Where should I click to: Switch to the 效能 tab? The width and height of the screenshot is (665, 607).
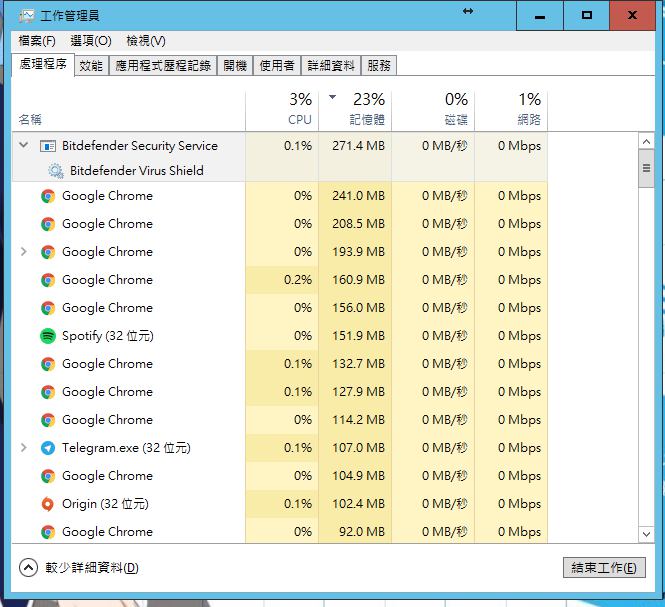[90, 66]
